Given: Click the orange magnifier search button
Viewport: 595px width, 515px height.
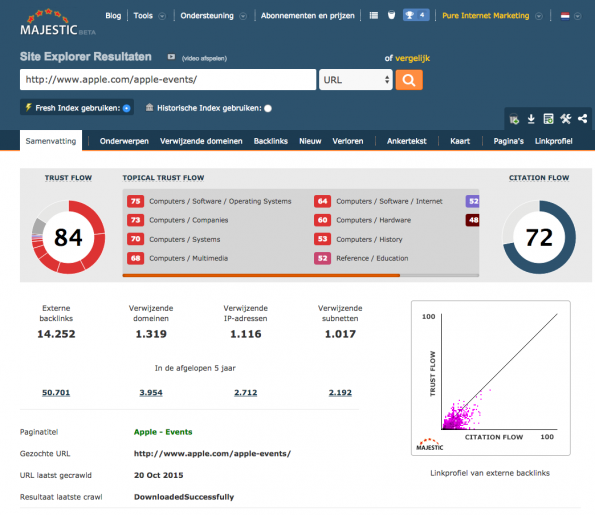Looking at the screenshot, I should click(x=409, y=80).
